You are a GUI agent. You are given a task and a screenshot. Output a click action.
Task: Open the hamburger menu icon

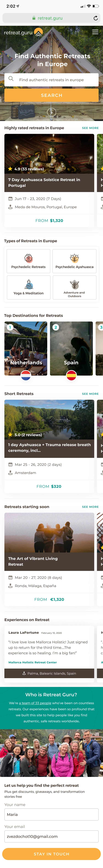point(95,32)
